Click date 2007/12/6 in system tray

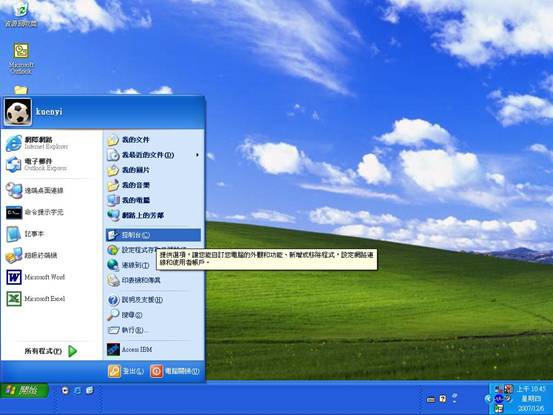pyautogui.click(x=531, y=408)
